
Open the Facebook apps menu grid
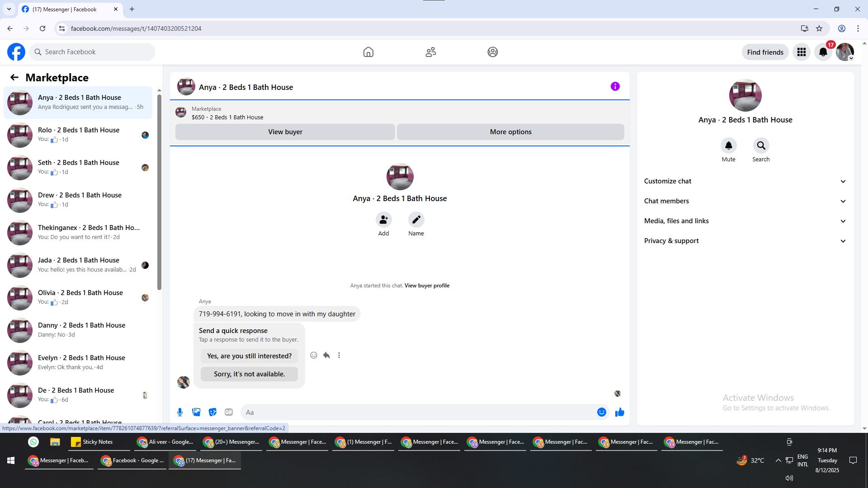[801, 52]
